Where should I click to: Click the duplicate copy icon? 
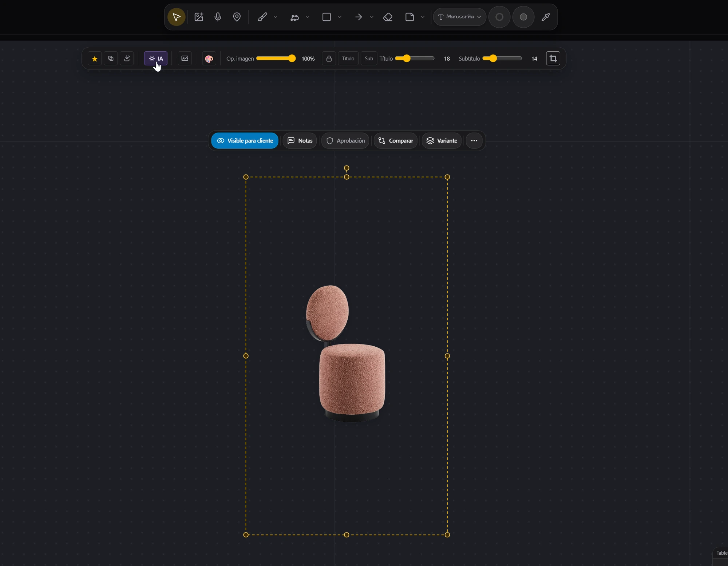point(111,59)
